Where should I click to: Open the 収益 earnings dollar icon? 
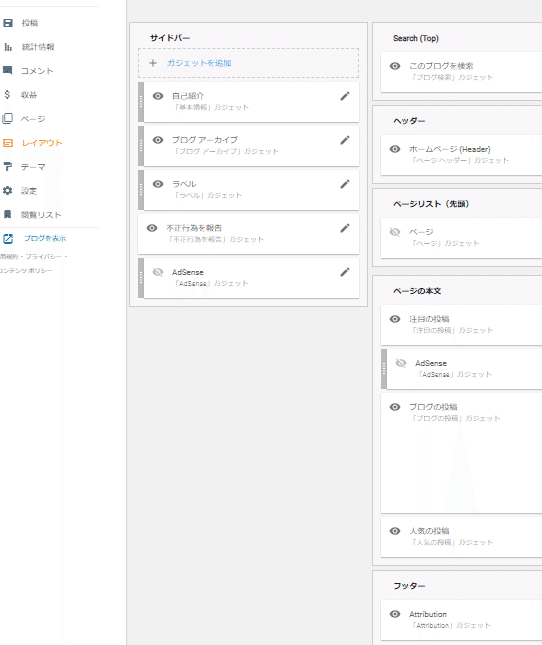(7, 95)
